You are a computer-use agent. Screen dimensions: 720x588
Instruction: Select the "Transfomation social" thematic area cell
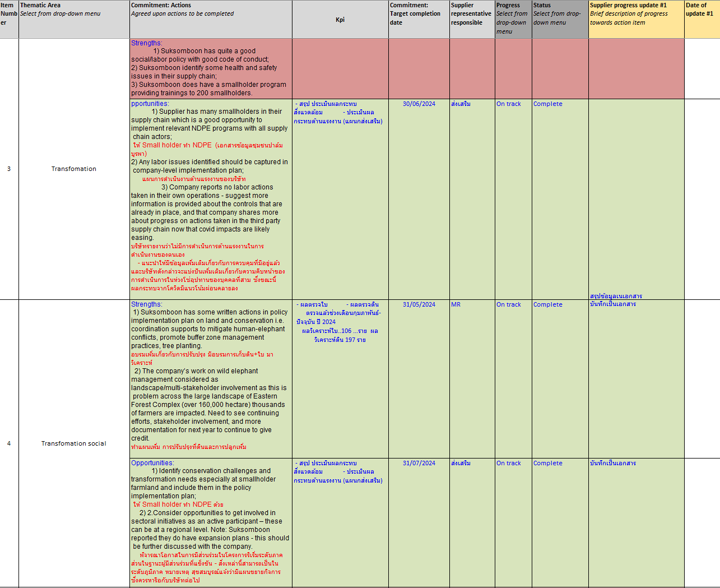(74, 443)
